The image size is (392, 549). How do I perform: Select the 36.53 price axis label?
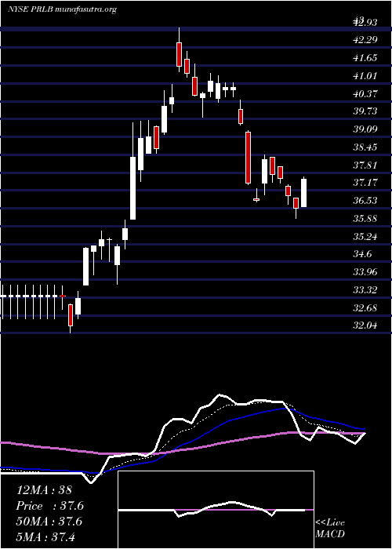pos(365,201)
